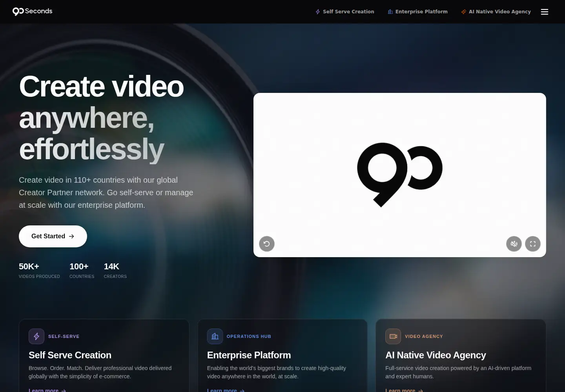Click the 90 Seconds logo
The image size is (565, 392).
point(32,11)
